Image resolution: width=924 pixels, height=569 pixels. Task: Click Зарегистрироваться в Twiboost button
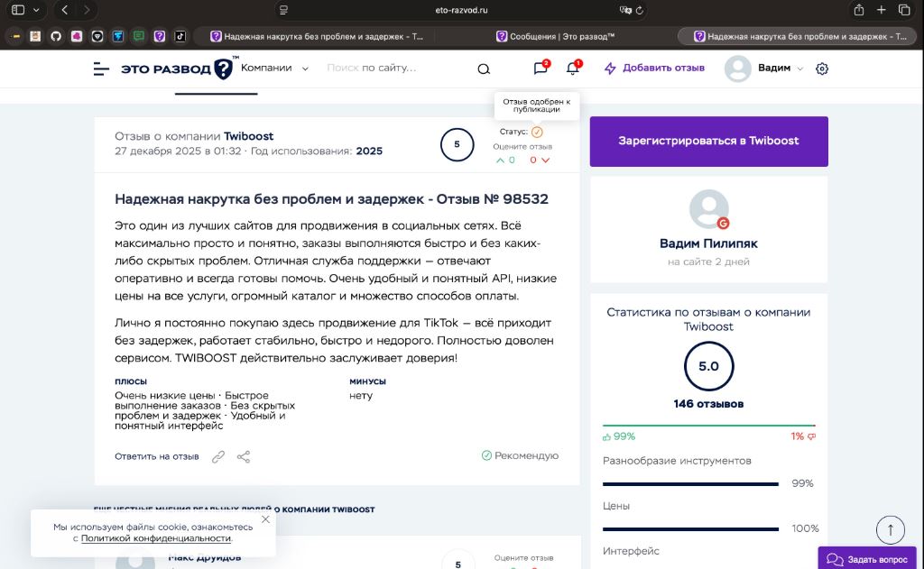[708, 141]
